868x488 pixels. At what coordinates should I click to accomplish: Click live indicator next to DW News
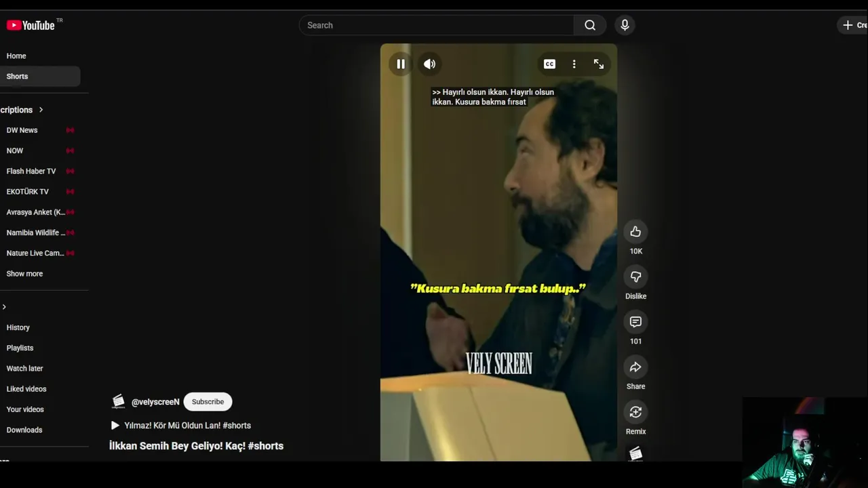pyautogui.click(x=70, y=130)
